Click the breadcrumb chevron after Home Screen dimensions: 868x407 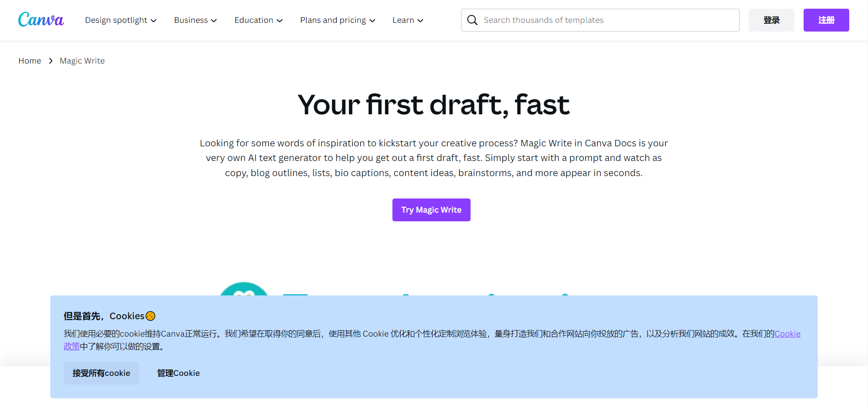[x=51, y=61]
